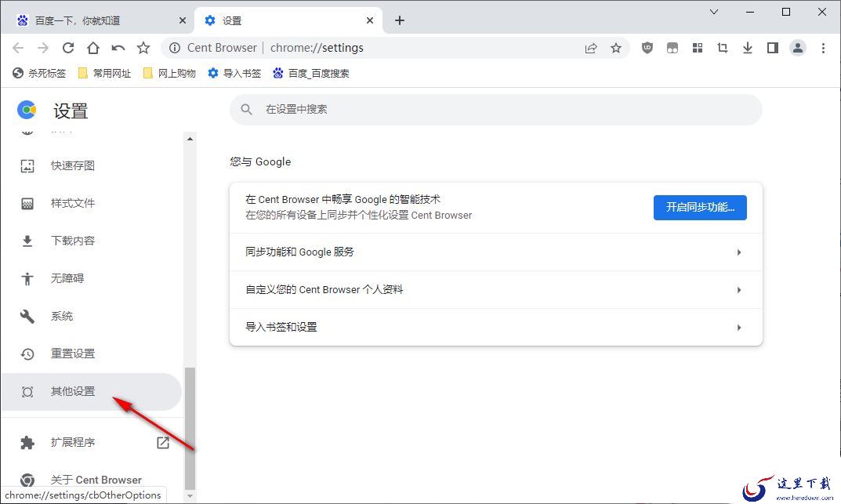Reload the current page

68,49
